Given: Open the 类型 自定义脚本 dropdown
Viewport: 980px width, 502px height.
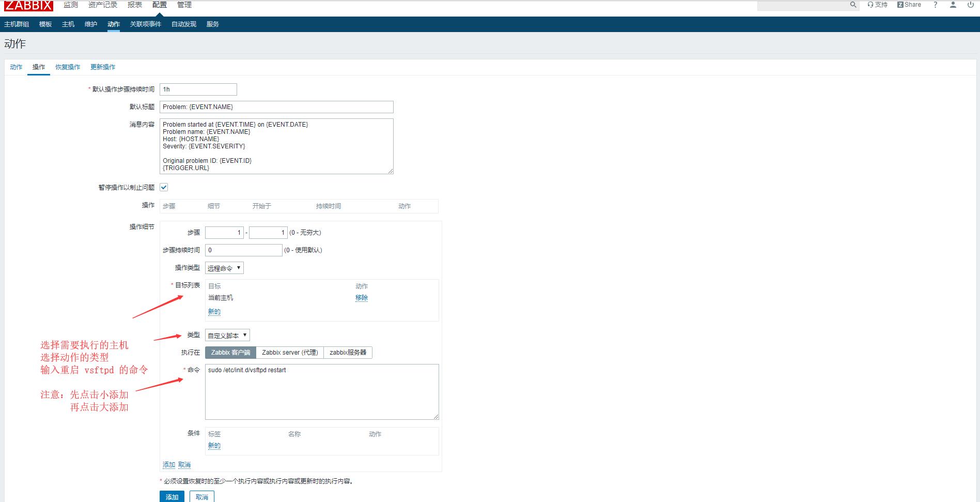Looking at the screenshot, I should point(227,335).
